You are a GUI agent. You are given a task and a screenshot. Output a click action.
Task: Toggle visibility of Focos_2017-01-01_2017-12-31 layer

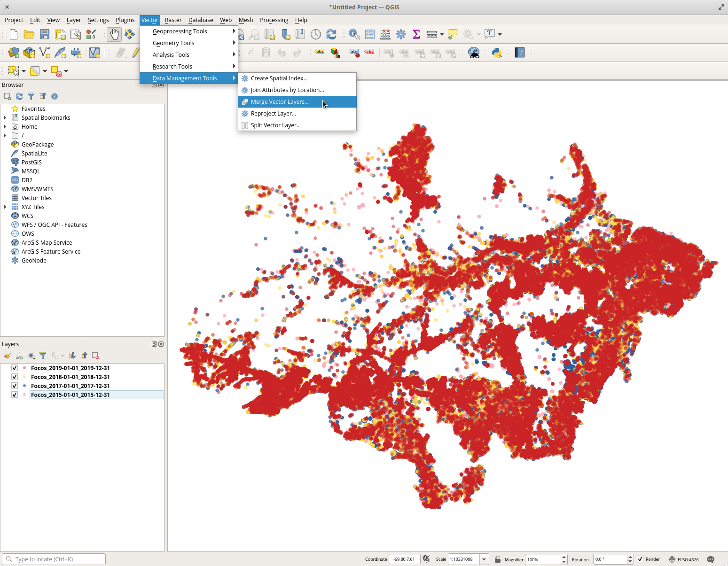[x=15, y=386]
